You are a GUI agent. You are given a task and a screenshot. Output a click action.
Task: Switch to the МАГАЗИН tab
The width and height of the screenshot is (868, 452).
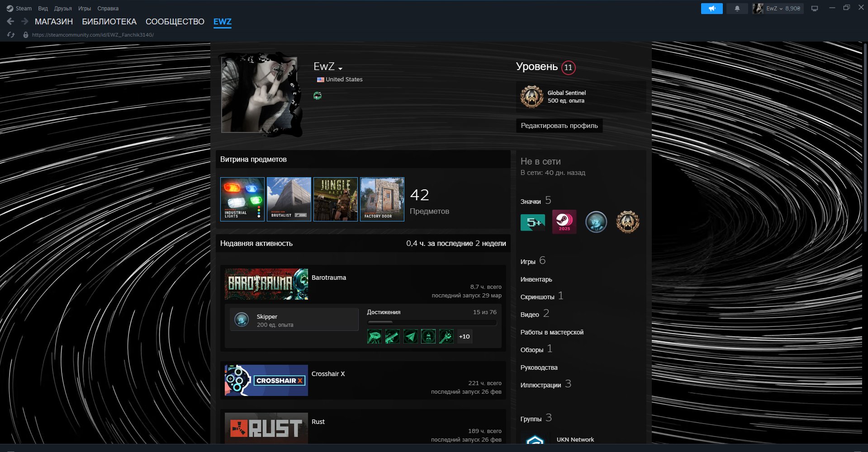[54, 22]
